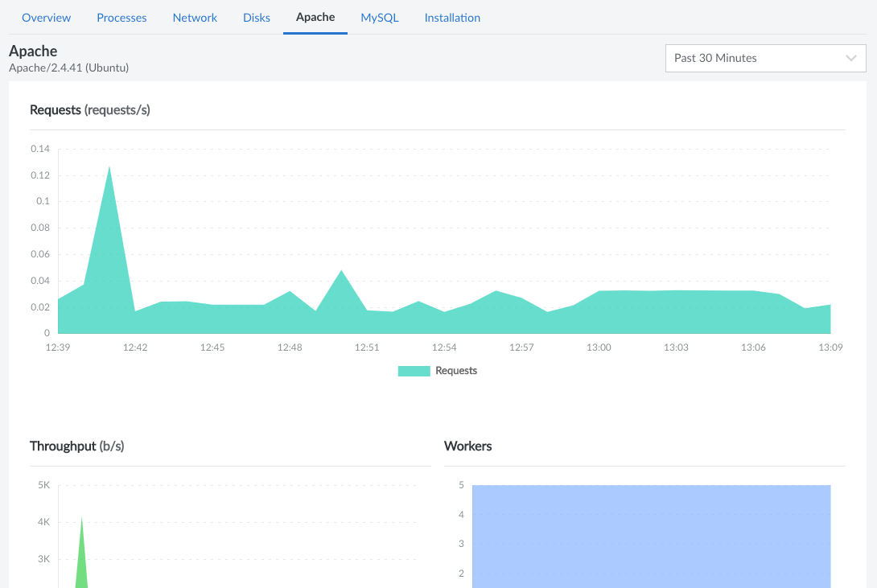
Task: Select the active Apache tab
Action: (x=315, y=17)
